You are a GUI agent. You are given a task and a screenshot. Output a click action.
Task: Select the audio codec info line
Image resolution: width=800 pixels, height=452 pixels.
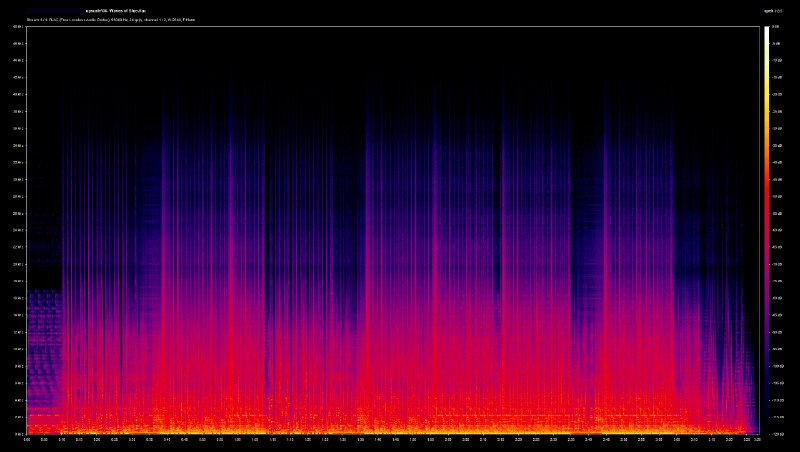point(110,19)
